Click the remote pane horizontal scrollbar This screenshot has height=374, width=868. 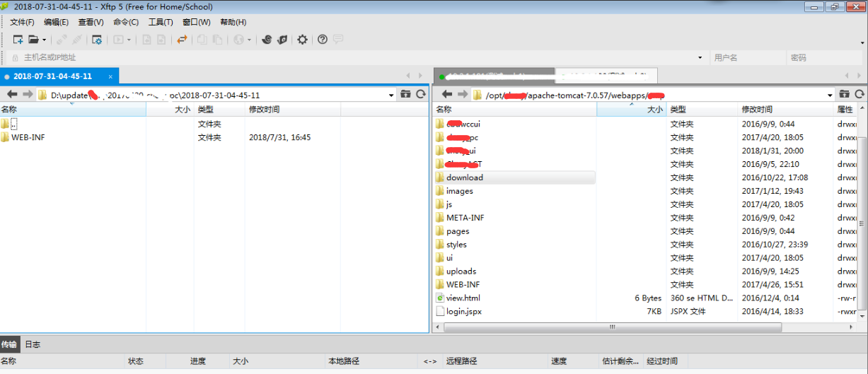pos(613,328)
